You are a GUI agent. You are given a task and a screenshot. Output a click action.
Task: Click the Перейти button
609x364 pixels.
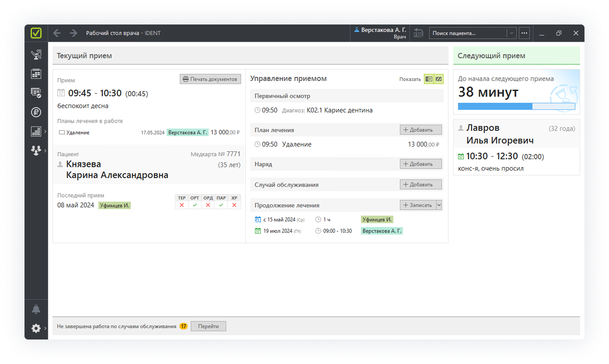[x=208, y=326]
